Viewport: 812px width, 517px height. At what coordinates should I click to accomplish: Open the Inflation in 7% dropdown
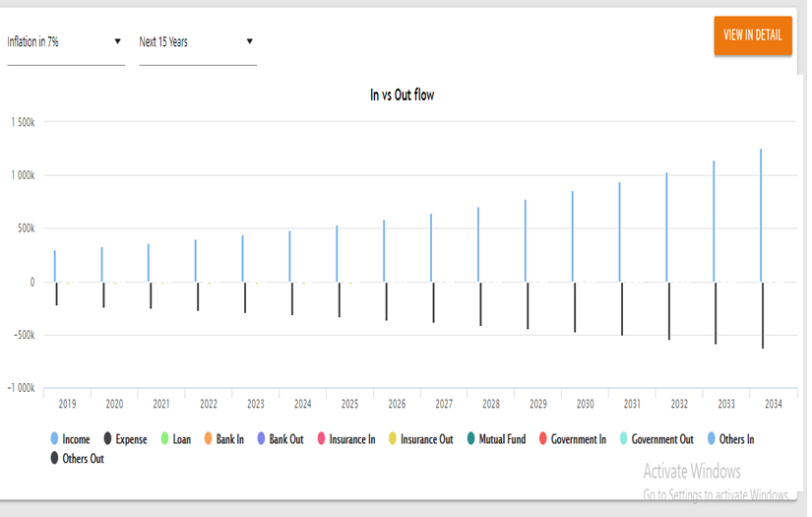click(65, 42)
